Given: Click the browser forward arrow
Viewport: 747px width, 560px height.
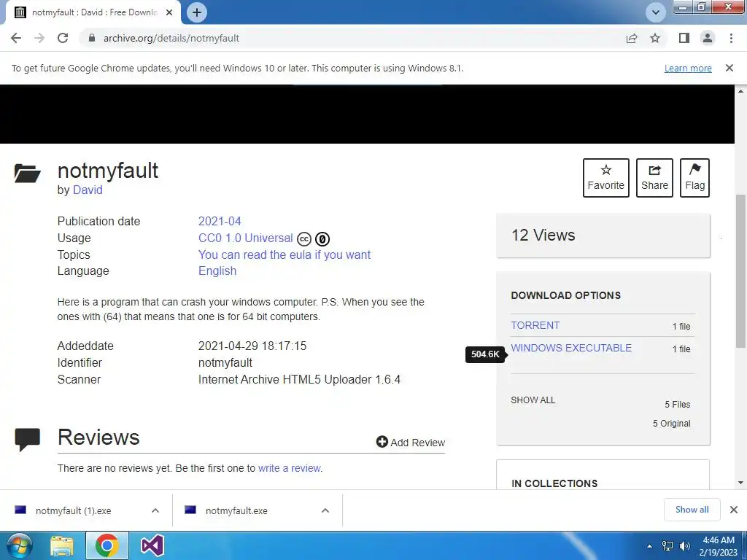Looking at the screenshot, I should pyautogui.click(x=39, y=38).
